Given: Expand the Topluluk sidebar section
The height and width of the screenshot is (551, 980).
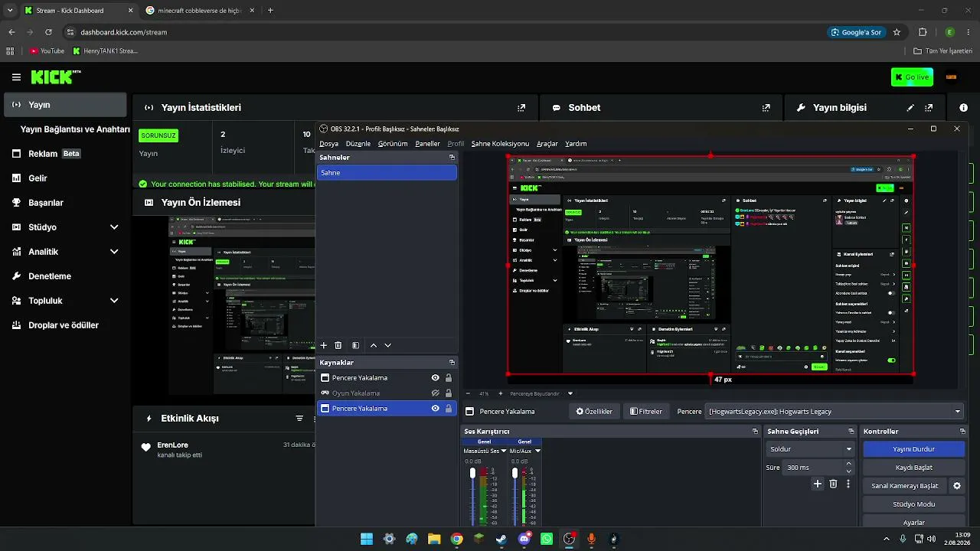Looking at the screenshot, I should [x=114, y=301].
